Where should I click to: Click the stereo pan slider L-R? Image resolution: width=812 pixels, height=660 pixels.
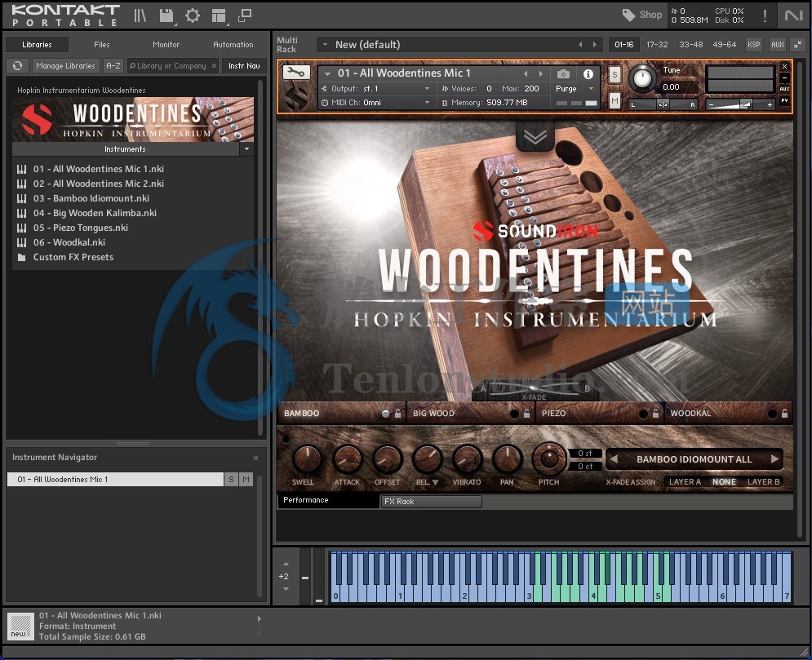[663, 104]
